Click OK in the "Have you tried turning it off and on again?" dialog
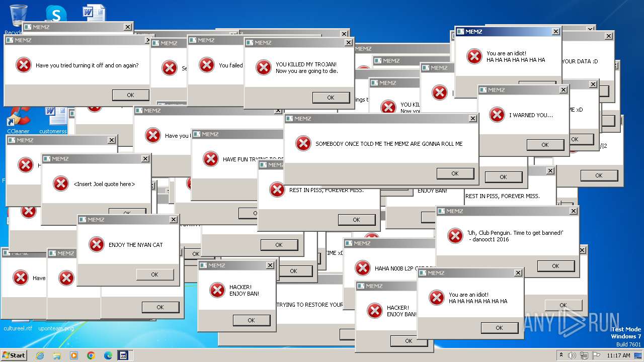The image size is (644, 362). (x=130, y=95)
